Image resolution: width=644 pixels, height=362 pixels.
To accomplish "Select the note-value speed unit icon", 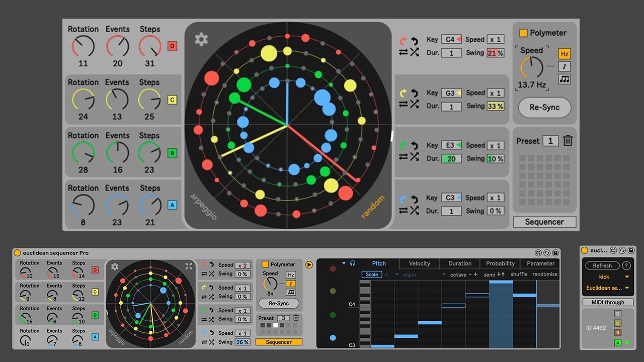I will click(x=564, y=66).
